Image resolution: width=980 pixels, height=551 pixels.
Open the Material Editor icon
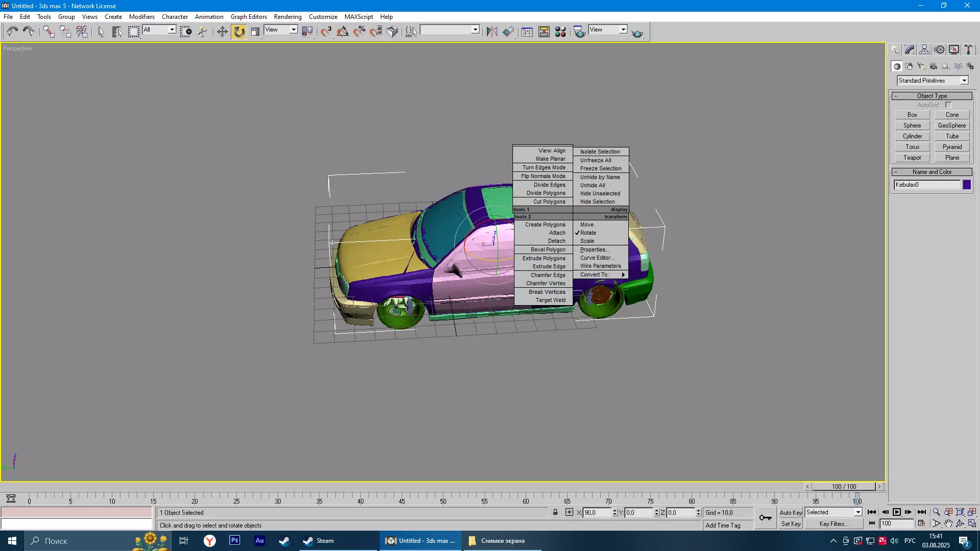[x=560, y=32]
